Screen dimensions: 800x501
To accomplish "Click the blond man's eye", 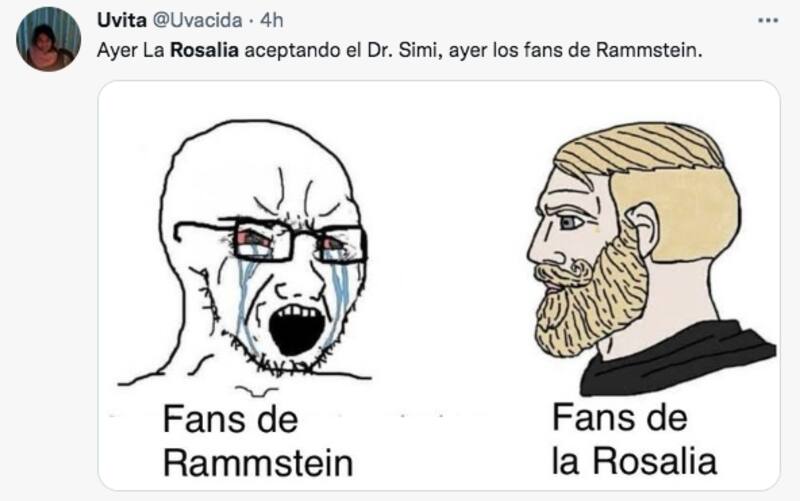I will point(571,222).
